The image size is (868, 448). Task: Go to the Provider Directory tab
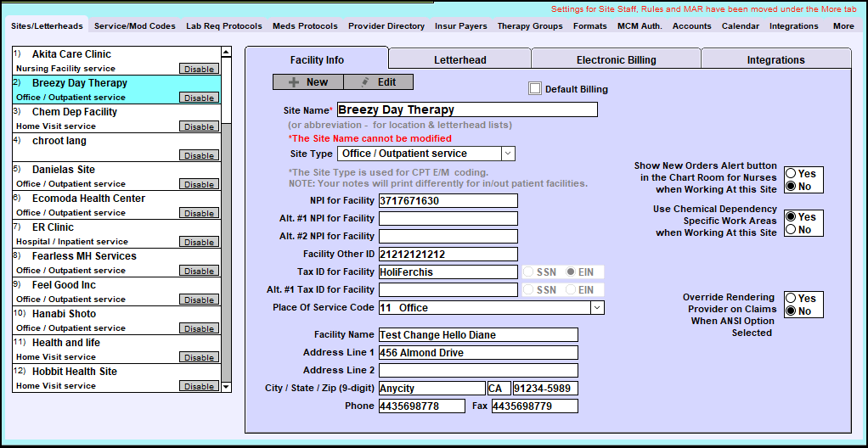click(x=386, y=26)
